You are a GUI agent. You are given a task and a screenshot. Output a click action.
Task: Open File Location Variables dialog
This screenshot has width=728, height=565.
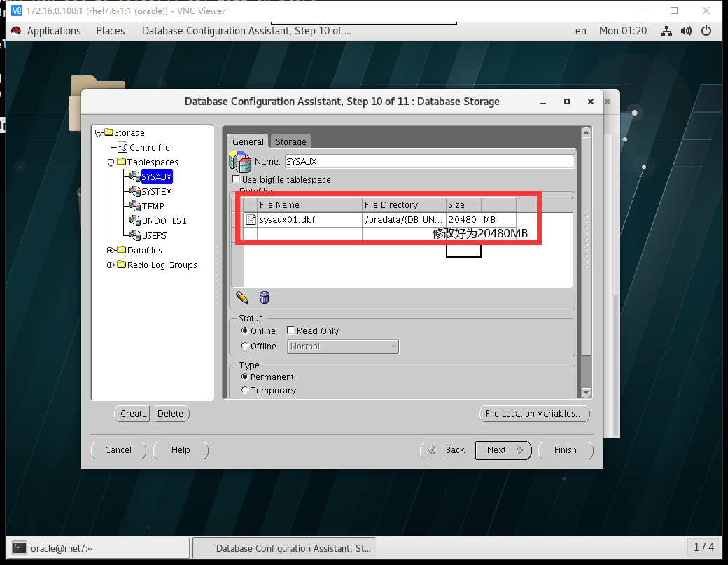tap(534, 414)
